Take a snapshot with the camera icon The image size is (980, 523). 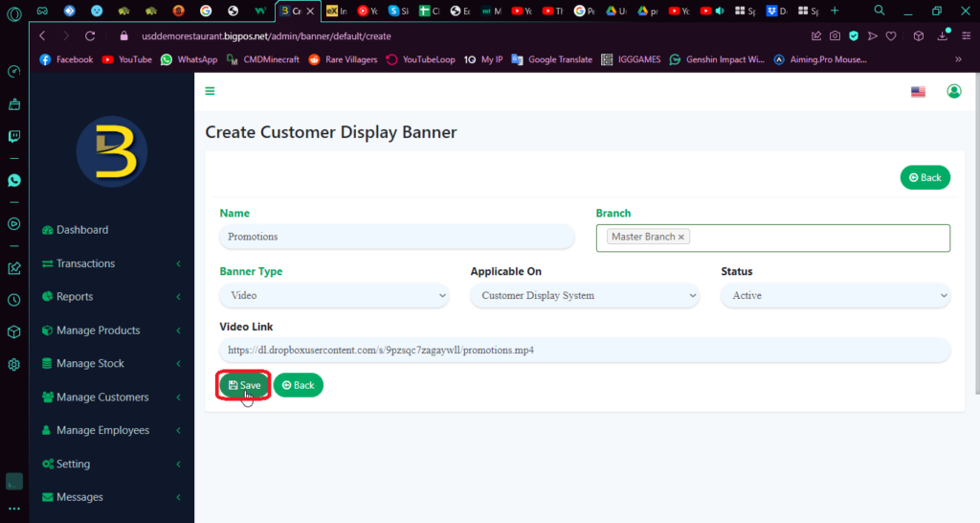coord(835,36)
